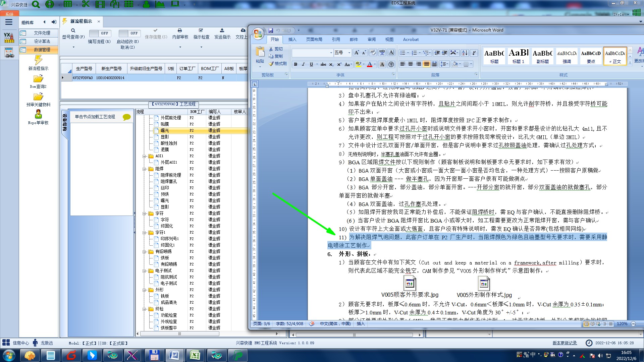The width and height of the screenshot is (644, 362).
Task: Collapse the 阻焊 tree folder
Action: [145, 169]
